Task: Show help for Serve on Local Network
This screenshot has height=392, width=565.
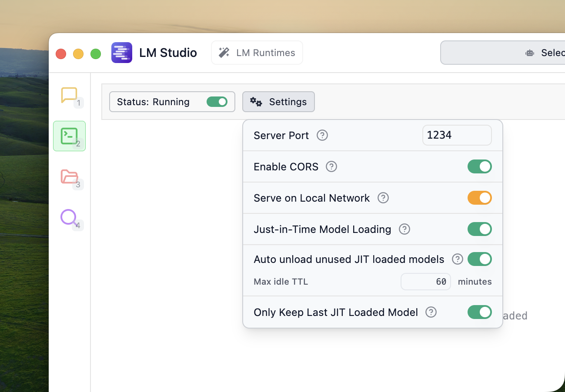Action: point(383,198)
